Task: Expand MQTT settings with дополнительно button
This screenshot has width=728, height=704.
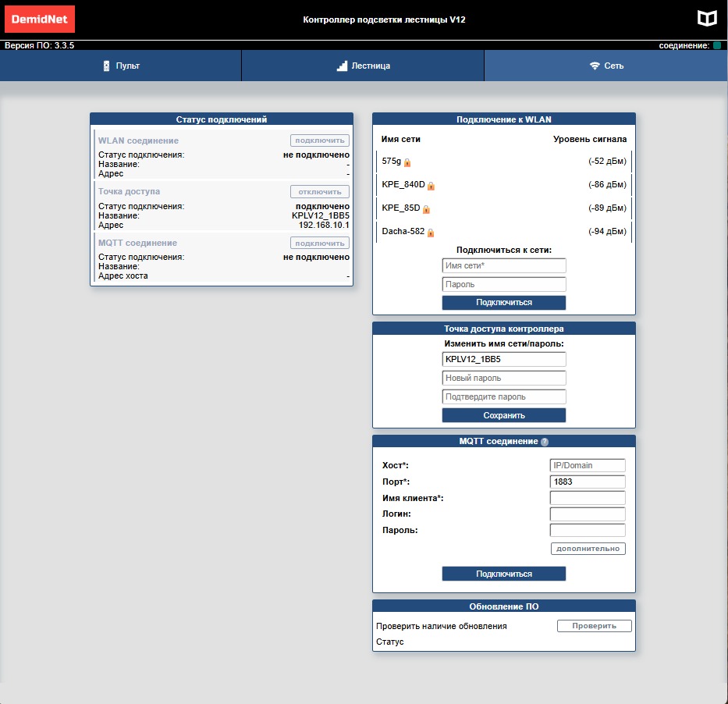Action: [588, 549]
